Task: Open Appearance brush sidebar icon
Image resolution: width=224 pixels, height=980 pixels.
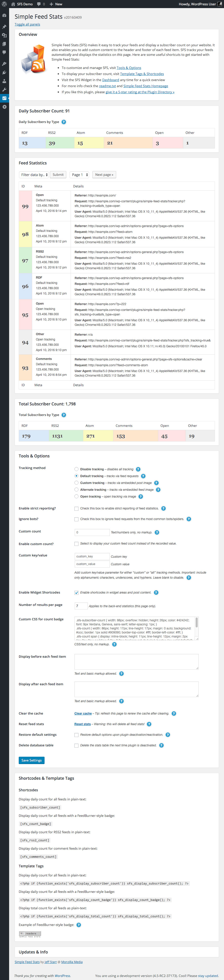Action: click(4, 64)
